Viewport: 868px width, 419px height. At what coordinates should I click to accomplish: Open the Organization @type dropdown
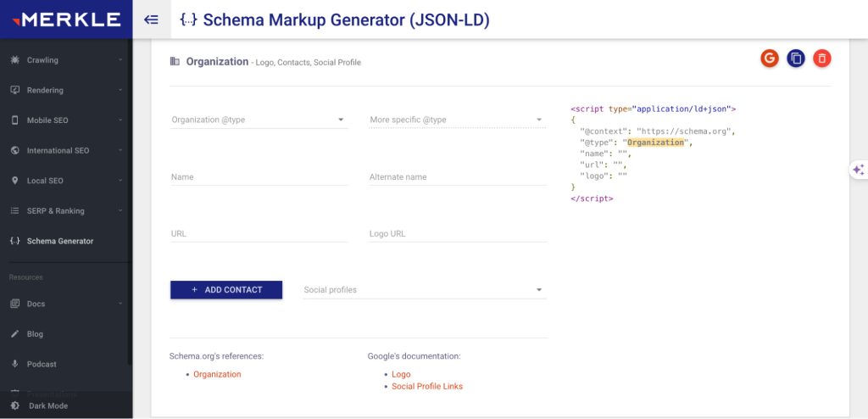coord(259,120)
